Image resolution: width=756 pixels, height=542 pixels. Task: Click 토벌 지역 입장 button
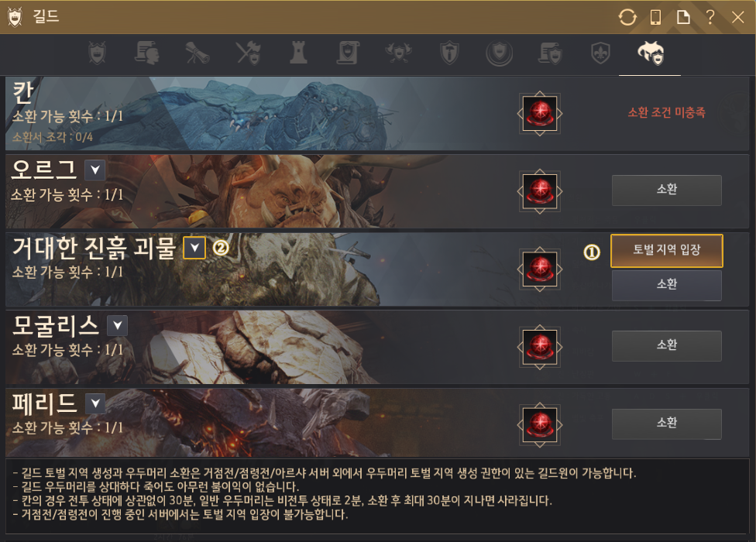(666, 251)
